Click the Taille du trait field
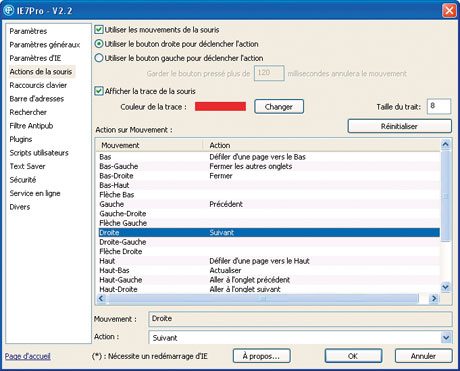Screen dimensions: 460x371 [439, 106]
